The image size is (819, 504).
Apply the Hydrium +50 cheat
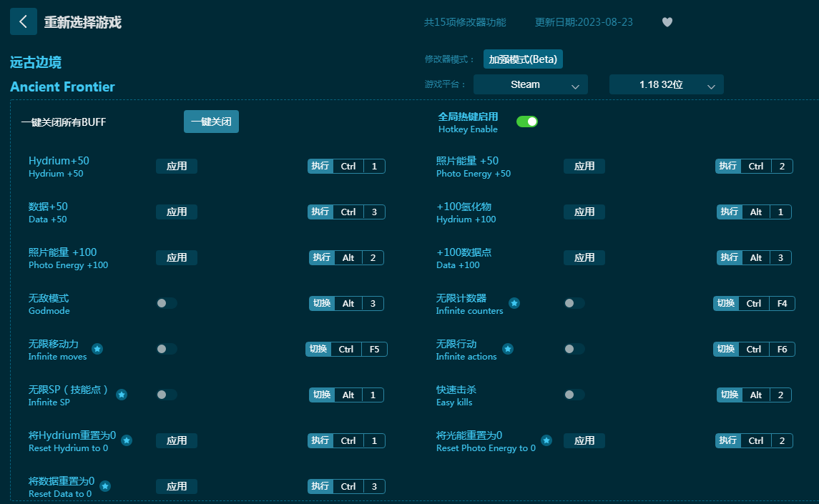click(177, 166)
